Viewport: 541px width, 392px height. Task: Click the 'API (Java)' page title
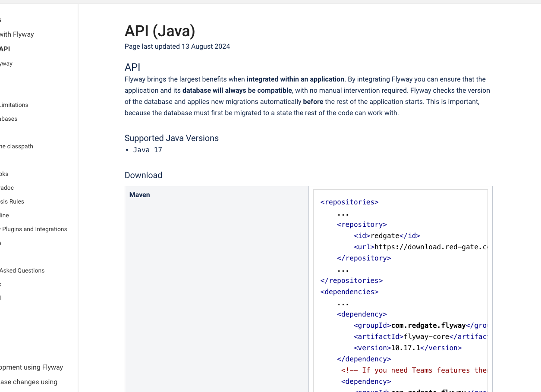tap(160, 31)
